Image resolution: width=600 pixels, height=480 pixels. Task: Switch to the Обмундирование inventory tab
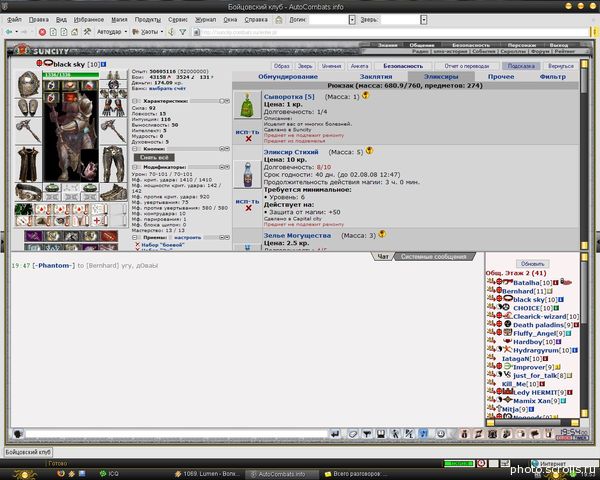point(288,77)
